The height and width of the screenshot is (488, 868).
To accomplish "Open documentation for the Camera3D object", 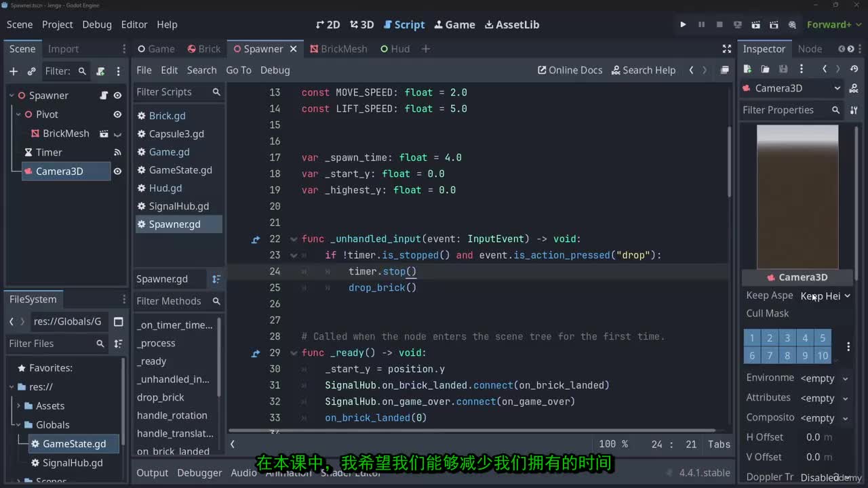I will click(854, 88).
